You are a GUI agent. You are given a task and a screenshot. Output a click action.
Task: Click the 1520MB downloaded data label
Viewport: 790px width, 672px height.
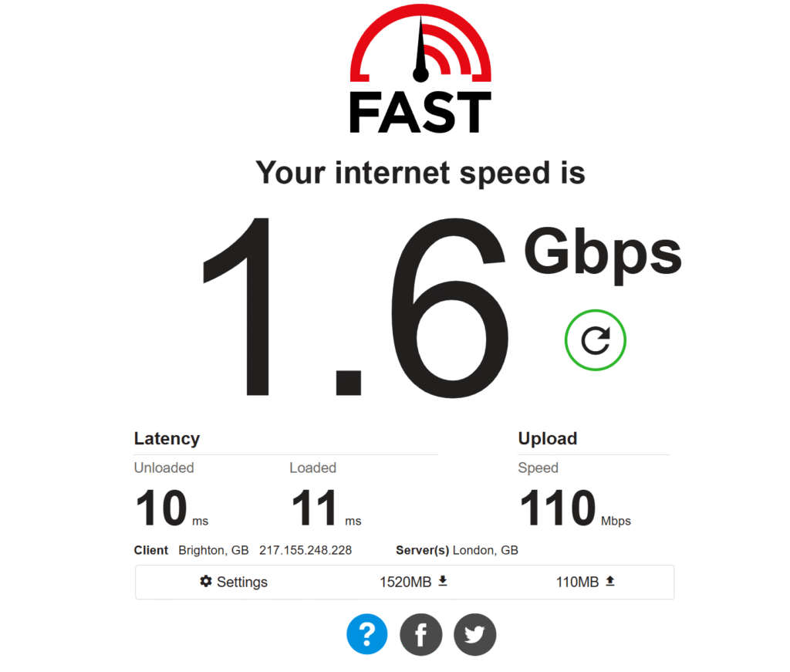405,582
